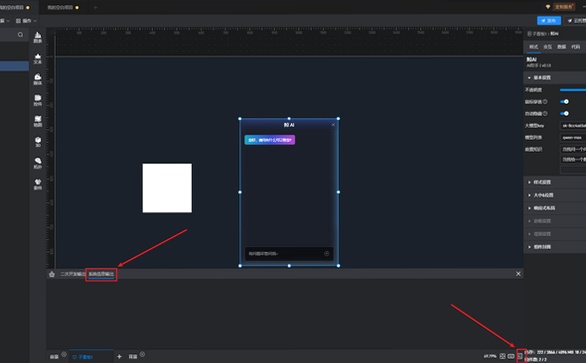Select the first project tab at top
586x363 pixels.
click(15, 7)
